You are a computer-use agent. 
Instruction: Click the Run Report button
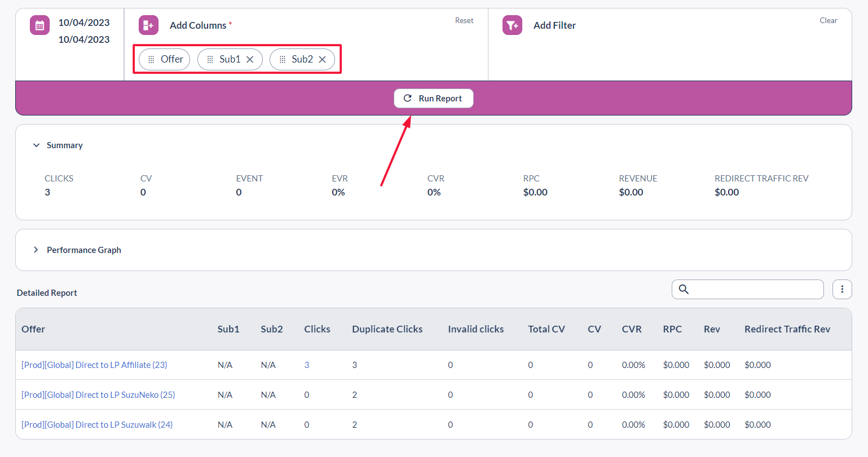click(x=433, y=99)
